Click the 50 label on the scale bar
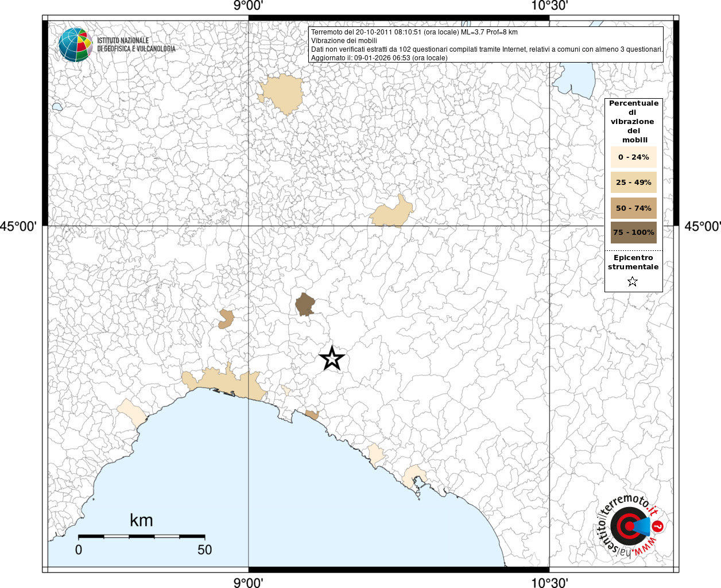The image size is (721, 588). pos(204,550)
